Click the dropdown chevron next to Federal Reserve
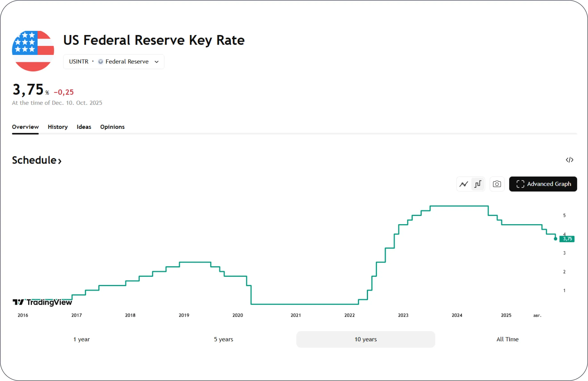The height and width of the screenshot is (381, 588). (157, 62)
